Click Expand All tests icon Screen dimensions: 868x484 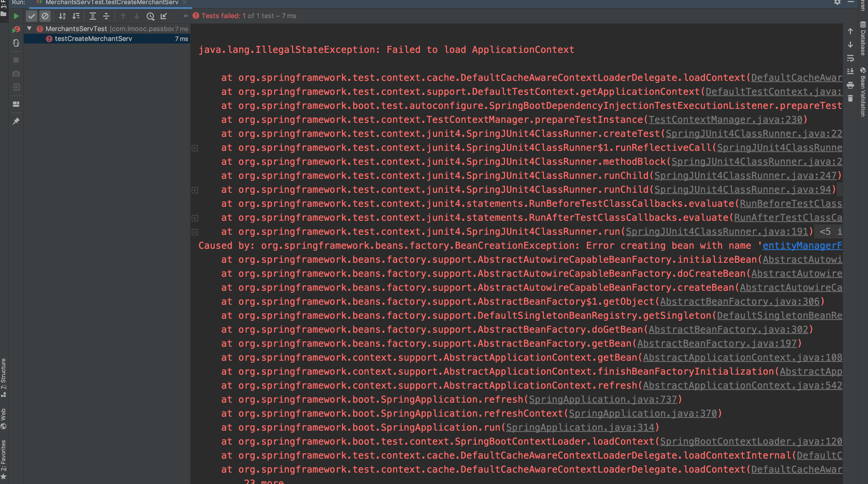tap(93, 16)
